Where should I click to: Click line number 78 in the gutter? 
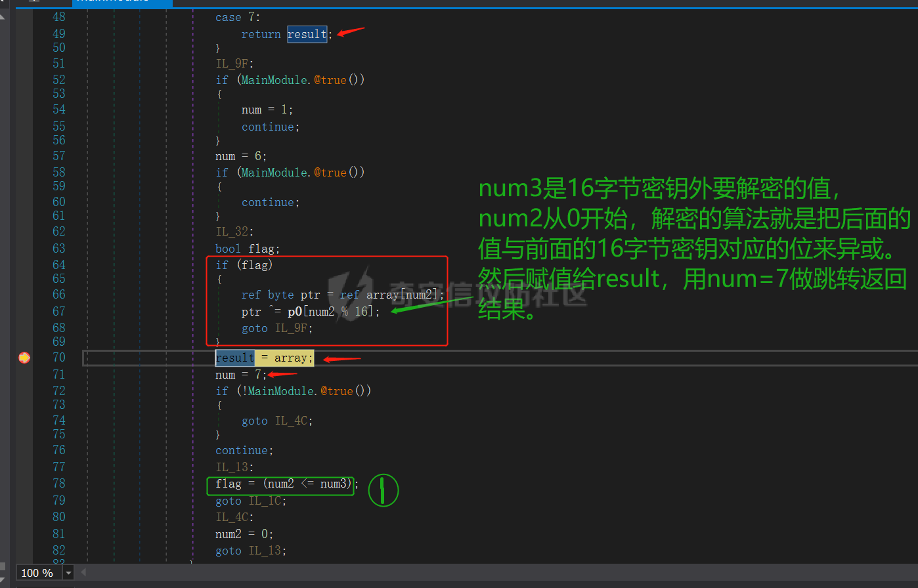(x=59, y=483)
